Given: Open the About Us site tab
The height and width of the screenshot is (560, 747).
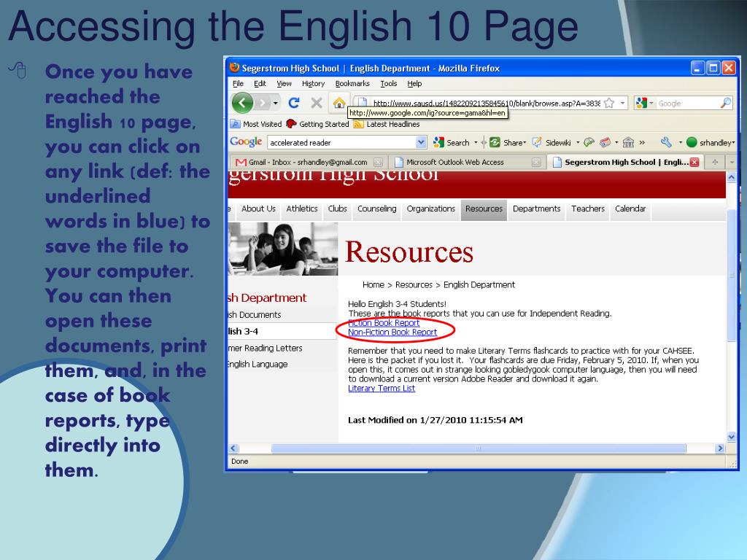Looking at the screenshot, I should click(x=258, y=209).
